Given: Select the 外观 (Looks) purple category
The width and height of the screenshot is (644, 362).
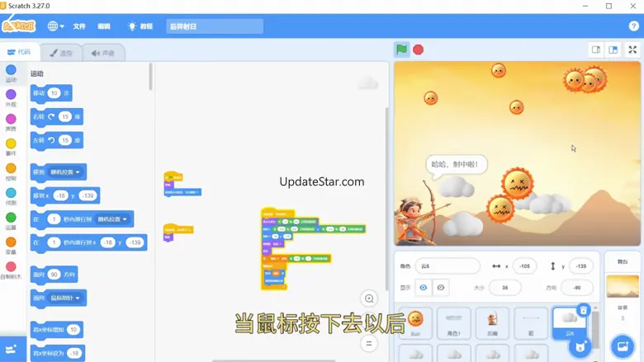Looking at the screenshot, I should (x=11, y=98).
